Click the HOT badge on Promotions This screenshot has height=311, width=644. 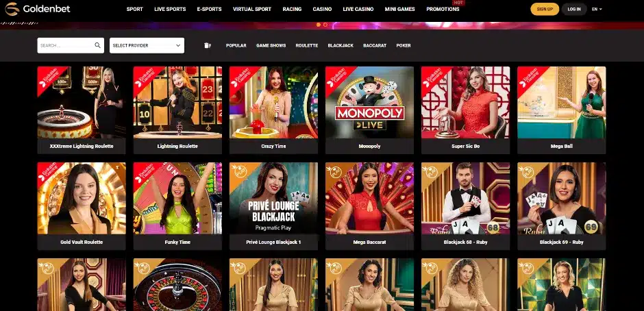click(x=458, y=3)
